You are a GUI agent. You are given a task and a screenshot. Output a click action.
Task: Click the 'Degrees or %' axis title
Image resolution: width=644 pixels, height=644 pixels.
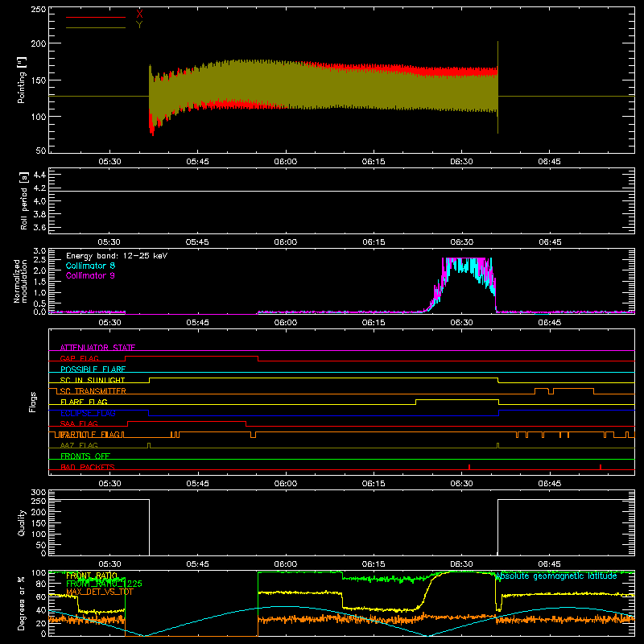coord(22,603)
